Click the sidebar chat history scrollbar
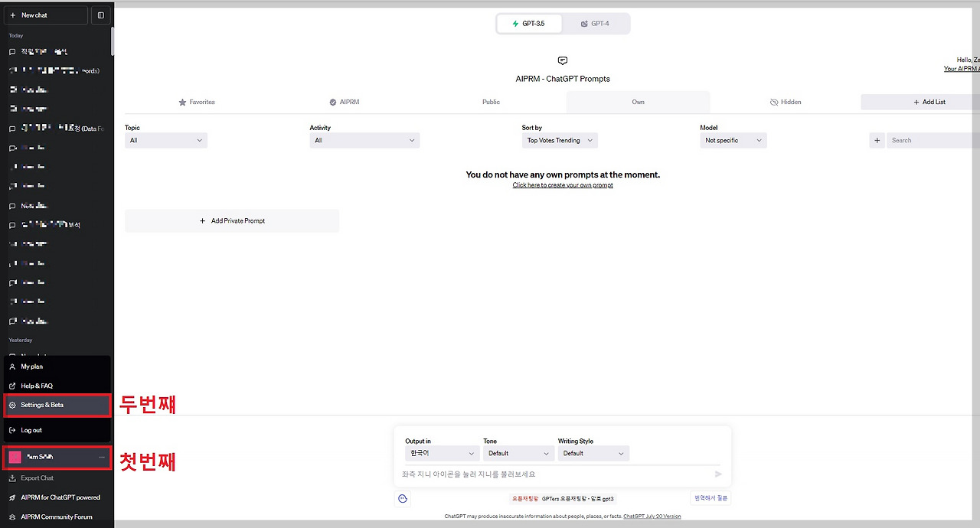 pos(113,42)
